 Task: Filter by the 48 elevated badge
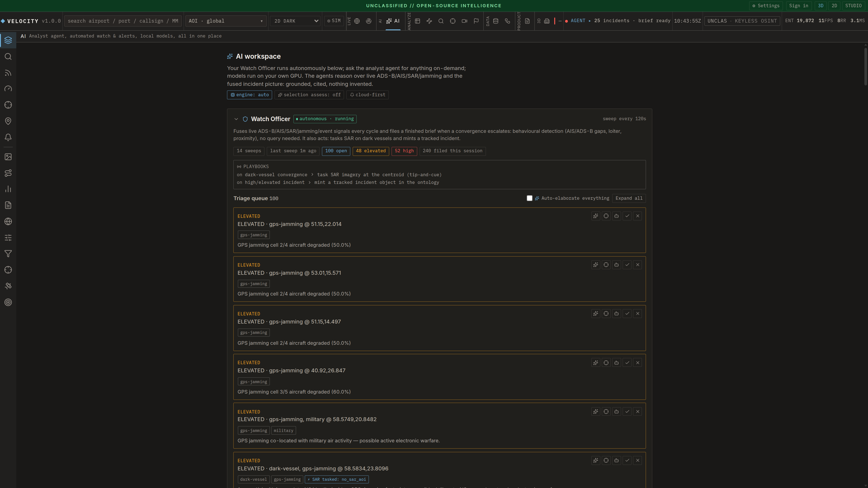coord(371,151)
